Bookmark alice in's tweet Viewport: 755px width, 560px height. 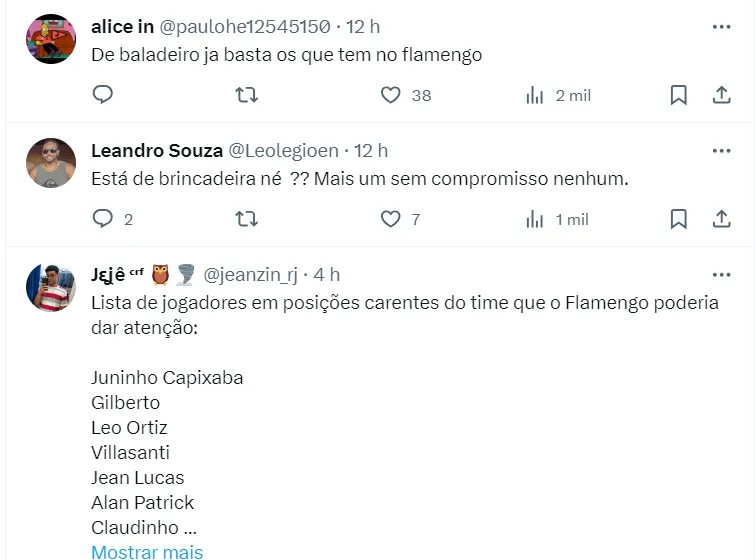coord(678,95)
